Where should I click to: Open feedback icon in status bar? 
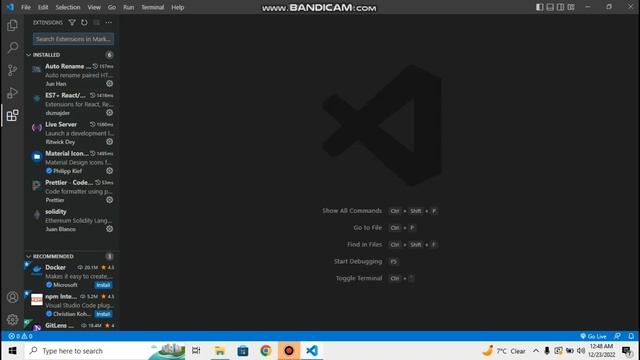click(x=618, y=336)
